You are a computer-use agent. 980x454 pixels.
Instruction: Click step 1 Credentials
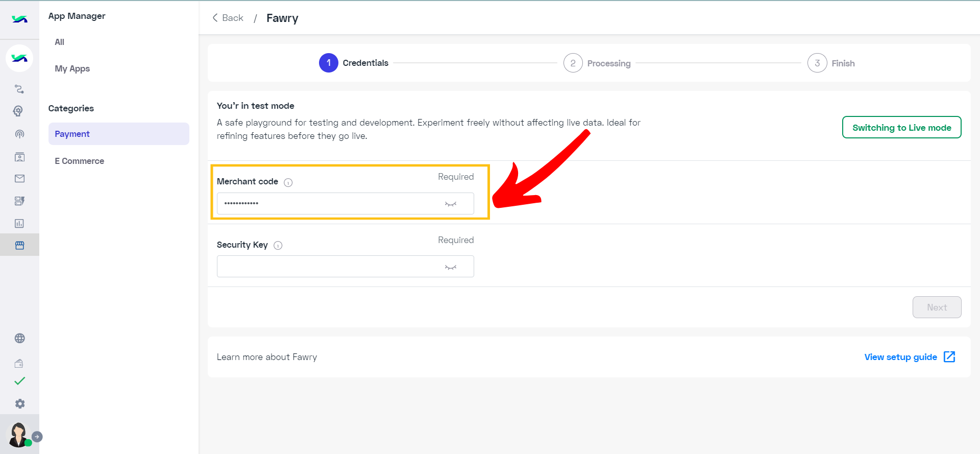[354, 63]
